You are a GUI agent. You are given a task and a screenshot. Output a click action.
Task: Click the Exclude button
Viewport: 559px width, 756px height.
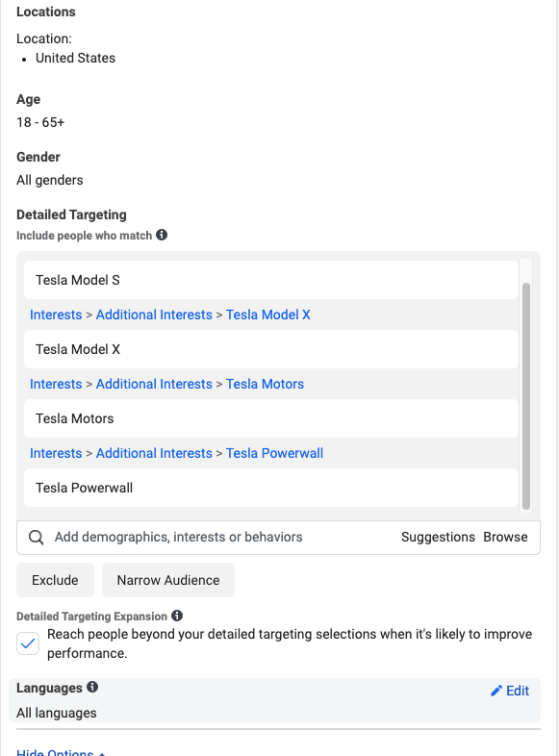[55, 580]
